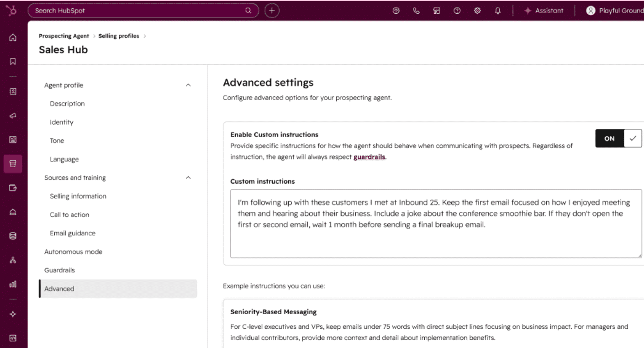Open the Notifications bell icon
Viewport: 644px width, 348px height.
coord(497,11)
